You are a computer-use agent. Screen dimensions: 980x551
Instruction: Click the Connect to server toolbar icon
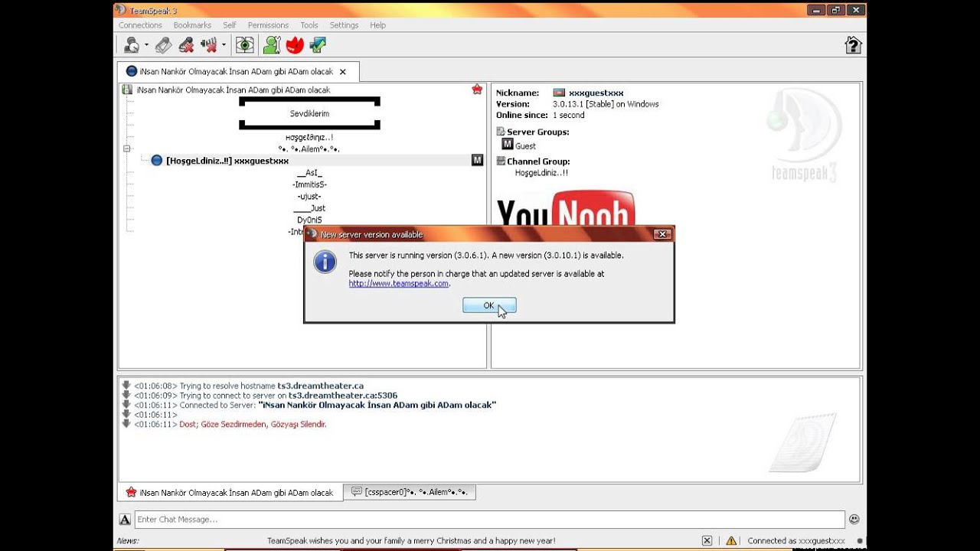click(x=132, y=45)
